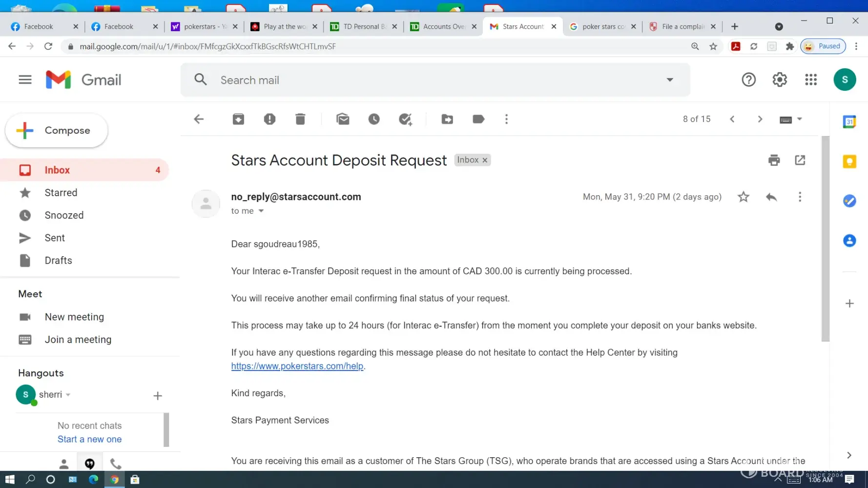868x488 pixels.
Task: Show search options dropdown arrow
Action: coord(670,80)
